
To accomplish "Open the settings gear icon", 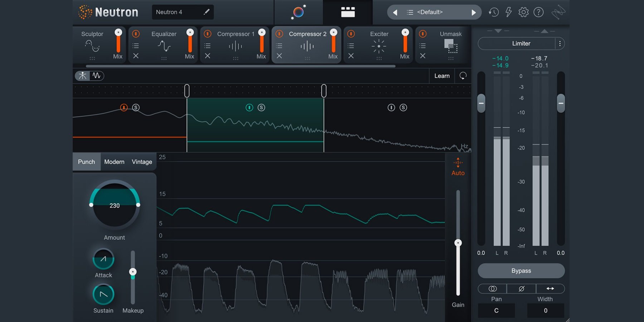I will pos(523,12).
